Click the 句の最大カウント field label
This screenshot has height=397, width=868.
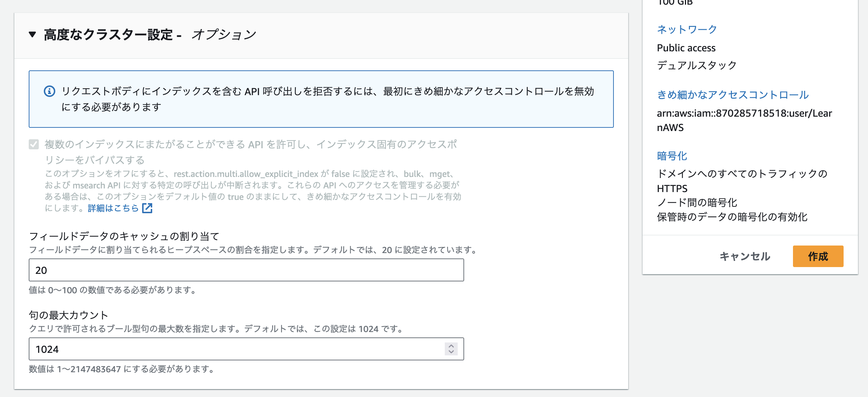[x=68, y=315]
